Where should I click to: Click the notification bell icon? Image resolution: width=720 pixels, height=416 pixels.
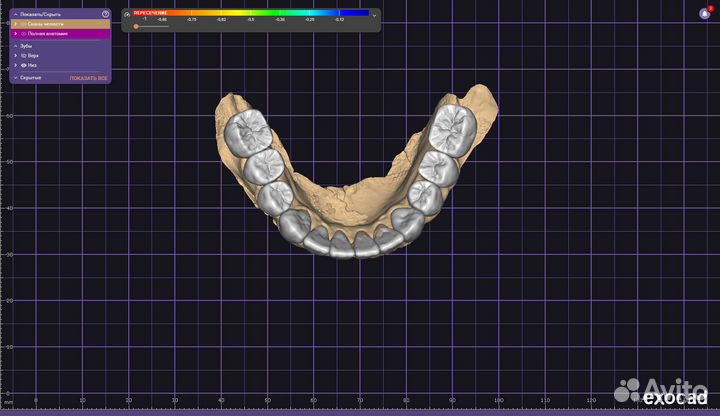pos(704,14)
